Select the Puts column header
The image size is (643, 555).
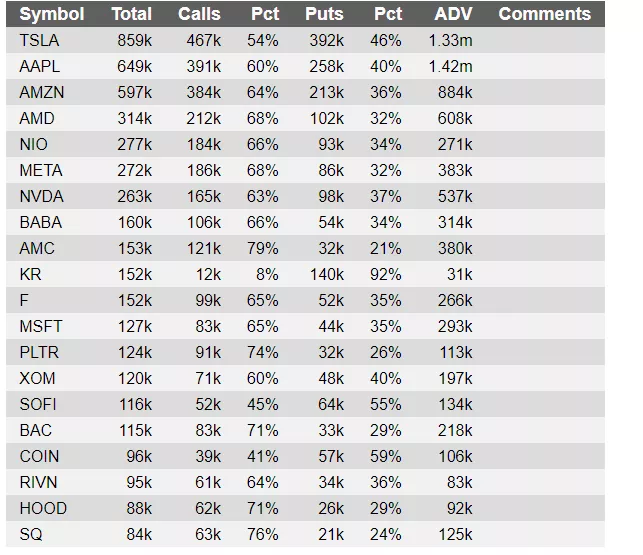(x=324, y=14)
